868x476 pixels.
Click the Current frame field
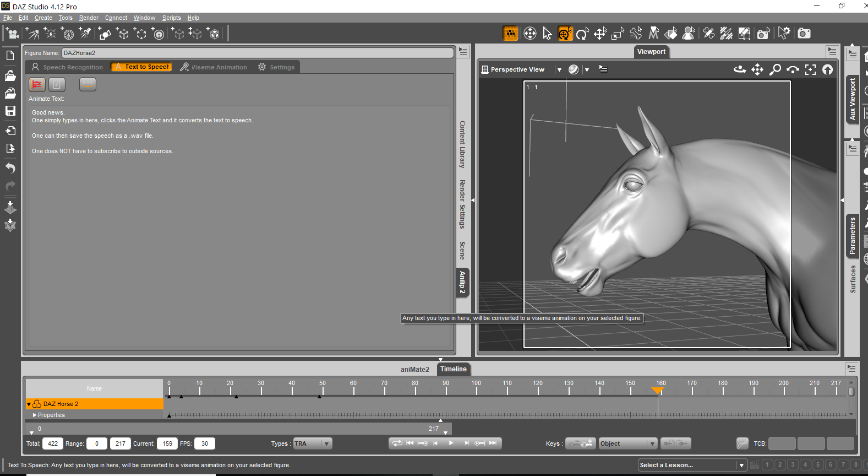[x=167, y=443]
